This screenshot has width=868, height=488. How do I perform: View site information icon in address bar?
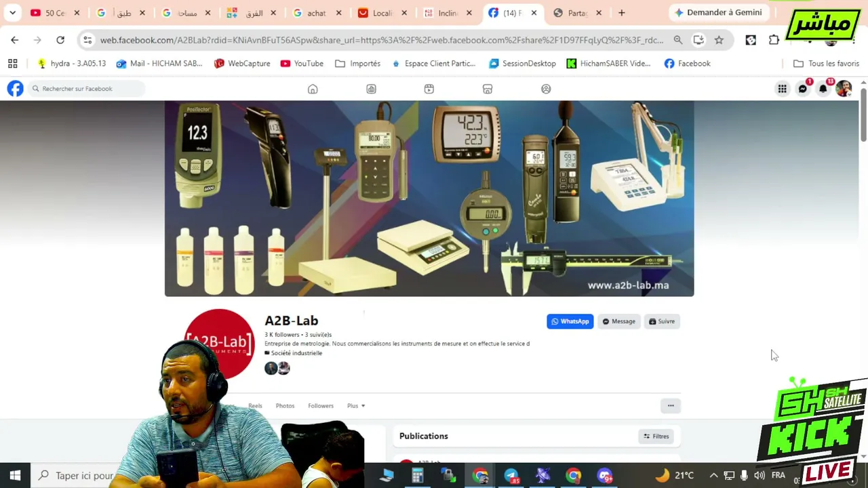click(87, 40)
